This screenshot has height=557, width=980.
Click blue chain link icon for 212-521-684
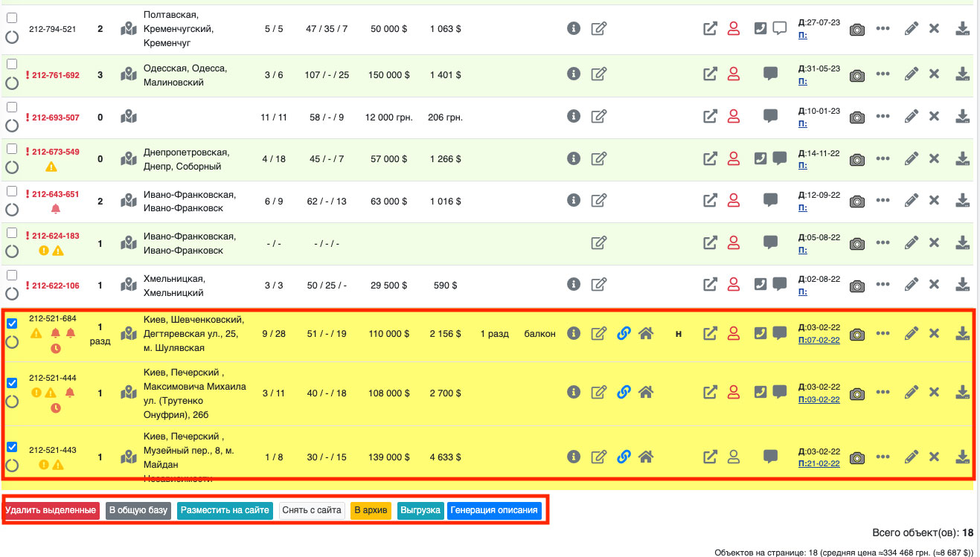624,333
